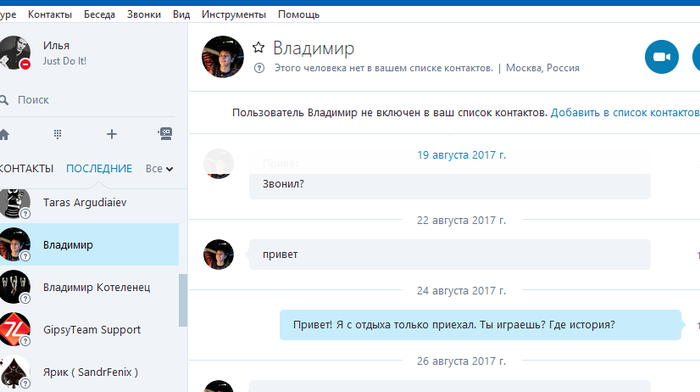This screenshot has width=700, height=392.
Task: Click the plus icon to create new chat
Action: point(112,134)
